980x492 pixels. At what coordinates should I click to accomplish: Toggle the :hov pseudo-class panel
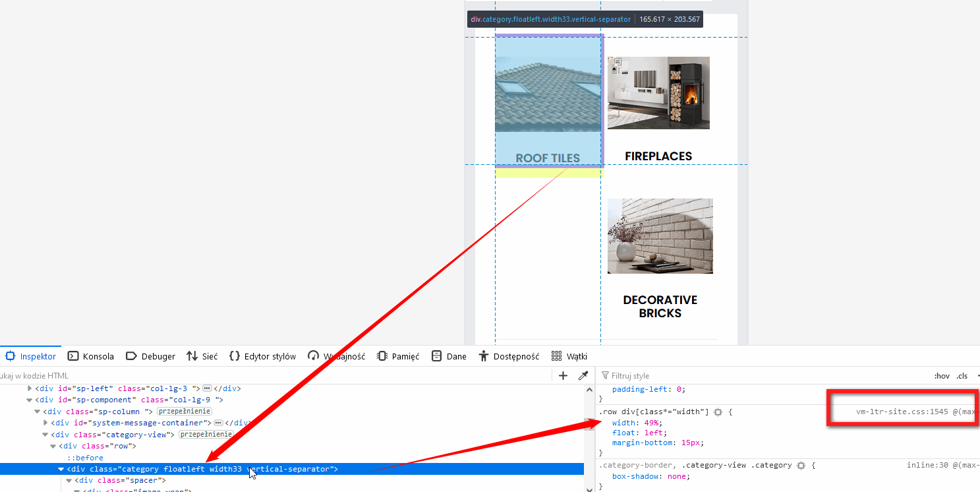(x=942, y=376)
